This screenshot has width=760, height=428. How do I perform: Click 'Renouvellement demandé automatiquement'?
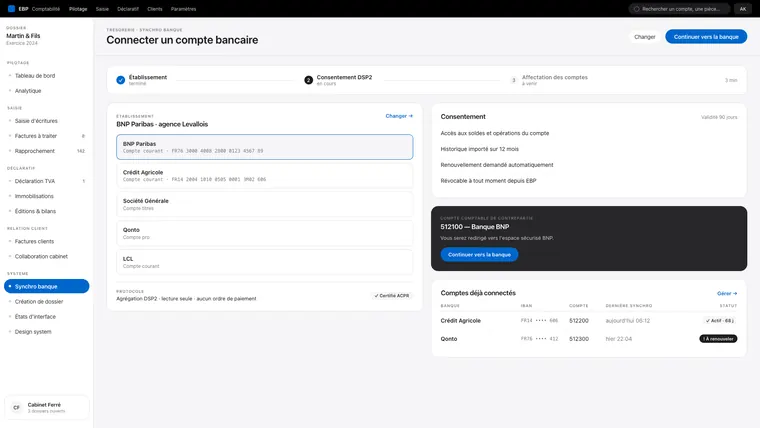click(x=497, y=165)
